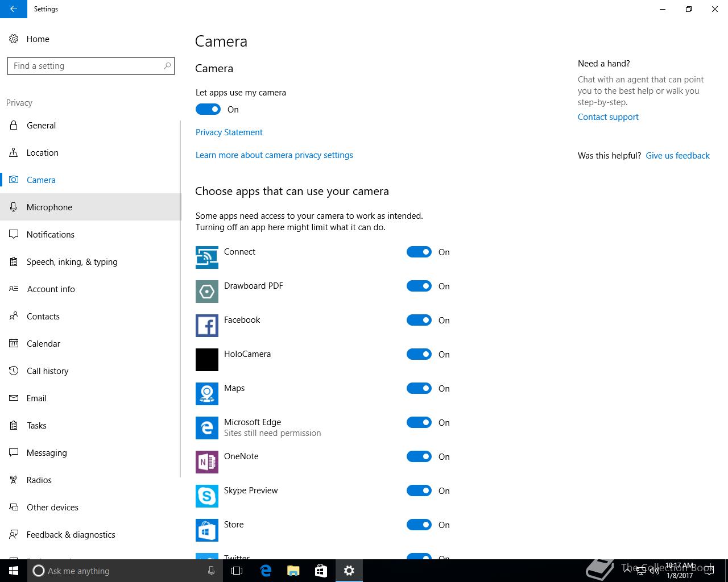Click the envelope icon beside Email
Viewport: 728px width, 582px height.
(x=14, y=398)
